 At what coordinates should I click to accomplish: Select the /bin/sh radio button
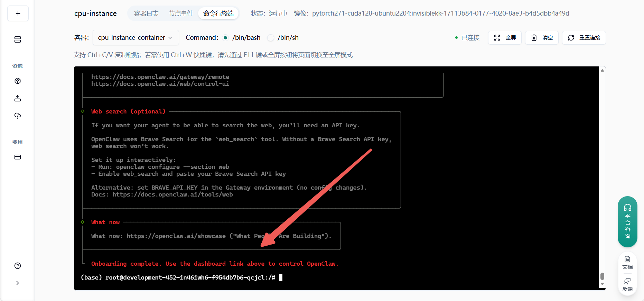tap(271, 38)
